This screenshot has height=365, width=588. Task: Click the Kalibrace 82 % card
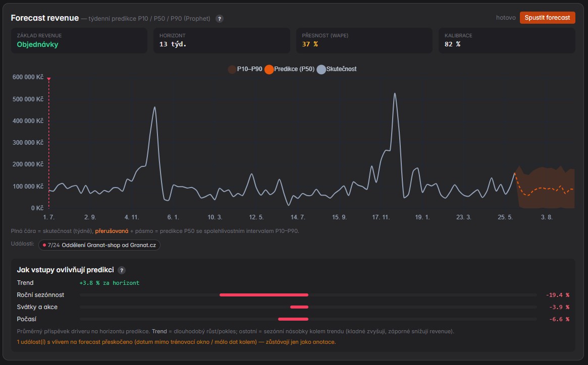point(507,40)
